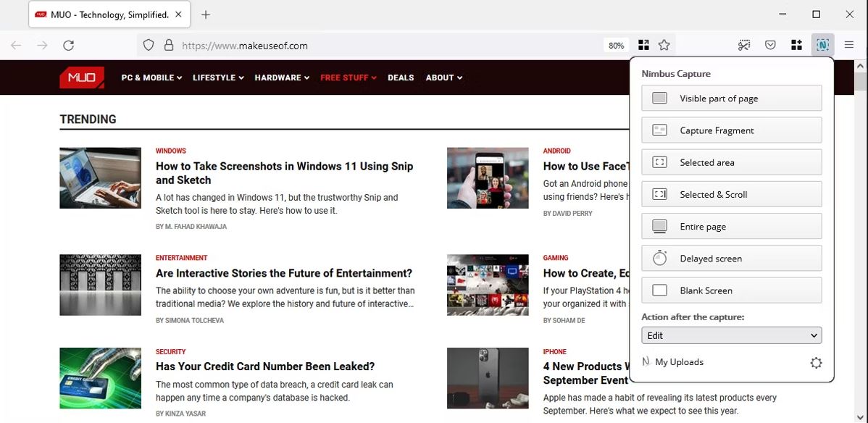Click author name Simona Tolcheva

(193, 321)
